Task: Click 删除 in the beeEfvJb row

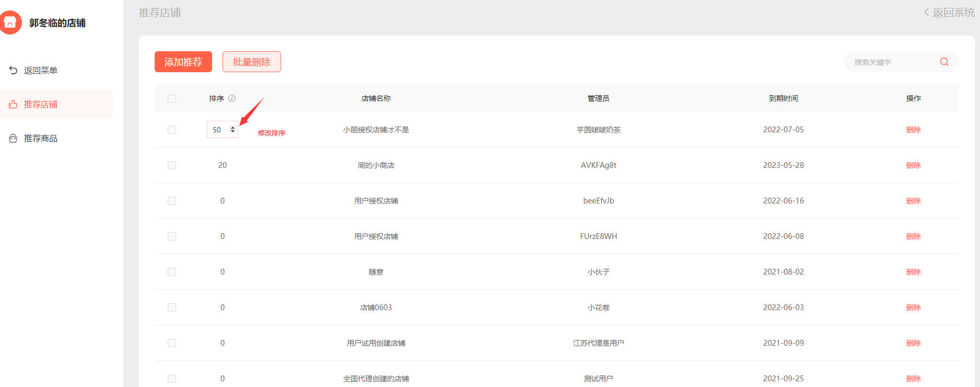Action: (x=913, y=201)
